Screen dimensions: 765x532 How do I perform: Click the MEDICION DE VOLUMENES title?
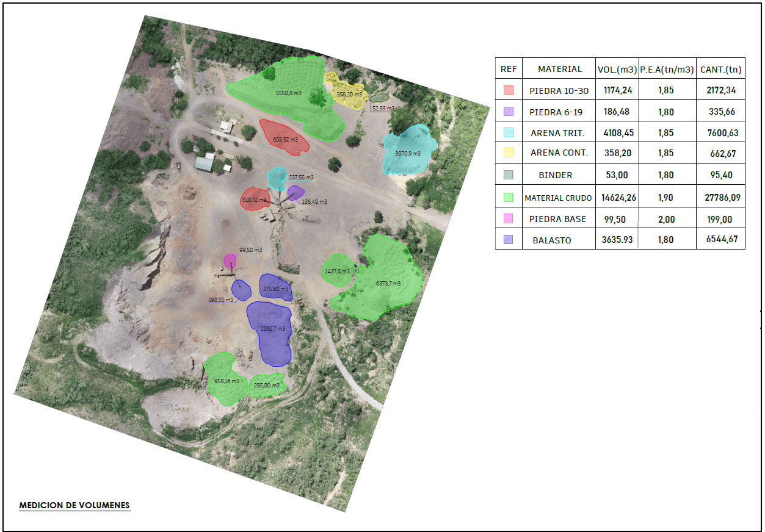tap(74, 505)
